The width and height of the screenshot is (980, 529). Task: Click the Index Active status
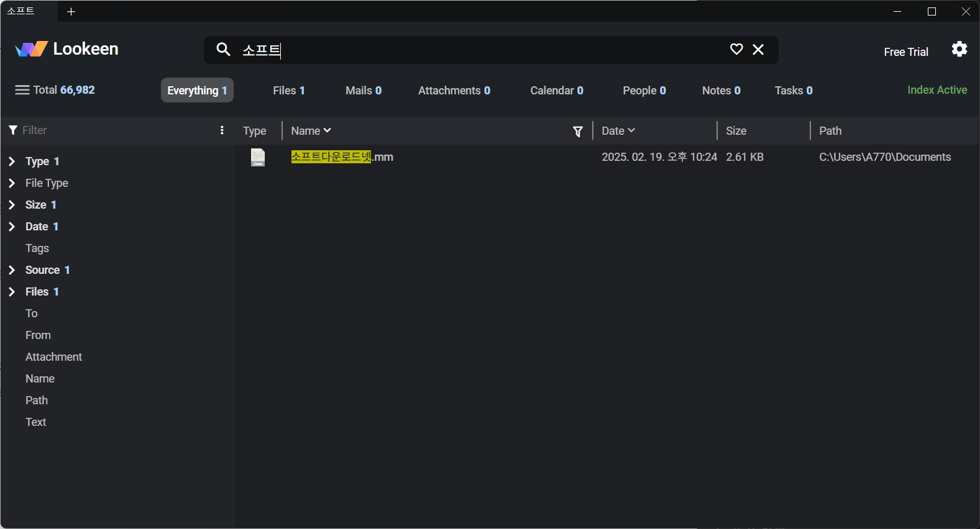[936, 90]
